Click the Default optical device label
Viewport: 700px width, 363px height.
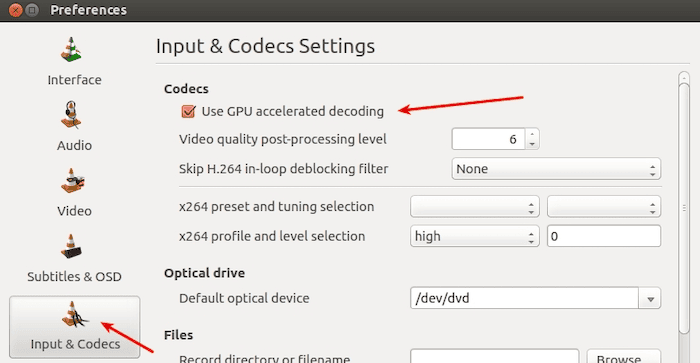[x=244, y=298]
